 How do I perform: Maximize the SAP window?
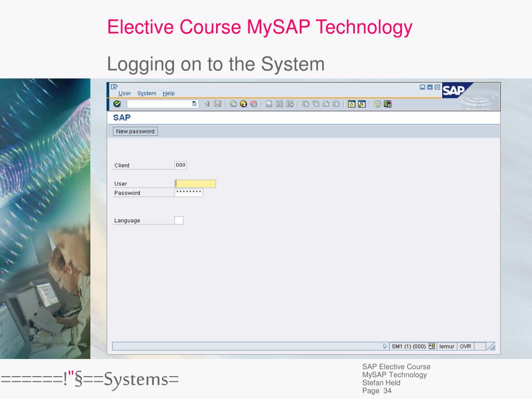click(430, 87)
